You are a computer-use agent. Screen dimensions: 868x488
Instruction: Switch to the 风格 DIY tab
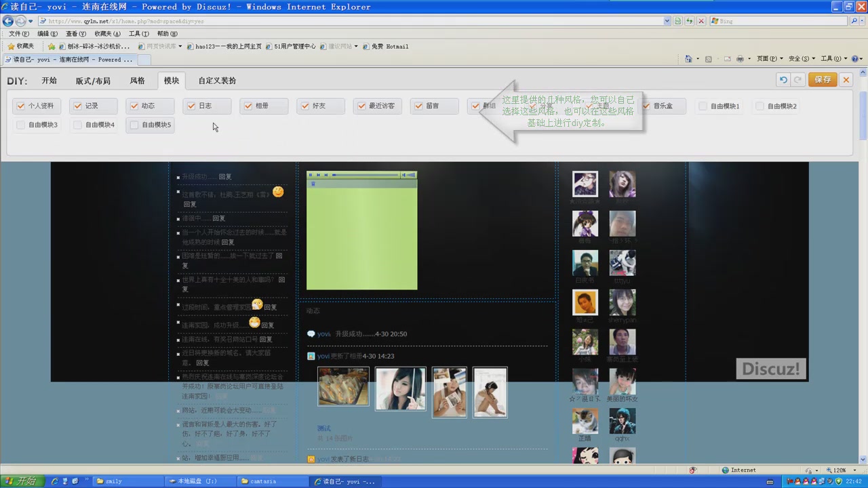coord(137,81)
